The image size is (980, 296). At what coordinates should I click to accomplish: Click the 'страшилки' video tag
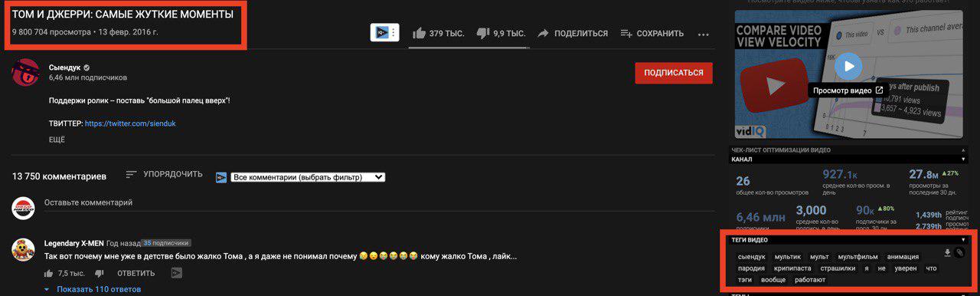838,268
